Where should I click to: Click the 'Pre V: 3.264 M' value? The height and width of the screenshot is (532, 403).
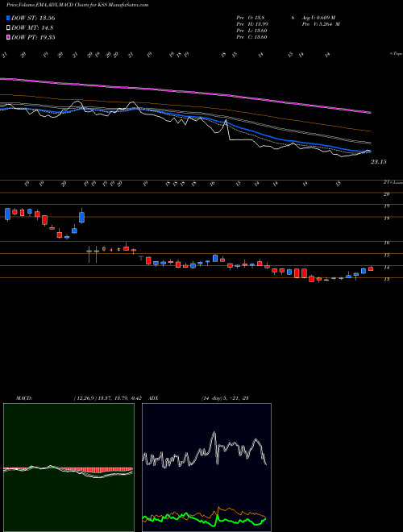(322, 24)
